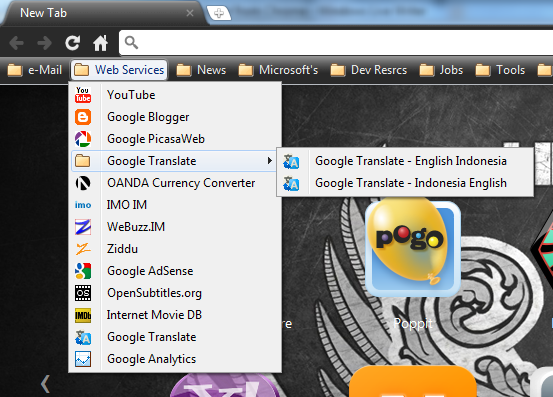Open Google Translate - Indonesia English
The width and height of the screenshot is (553, 397).
pos(405,183)
